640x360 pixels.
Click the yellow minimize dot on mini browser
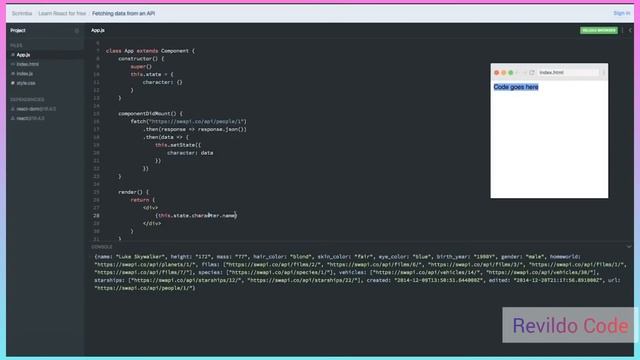504,73
